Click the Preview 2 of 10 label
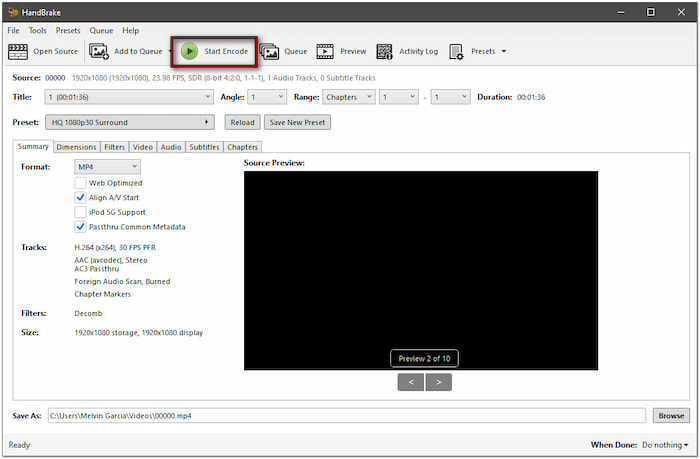700x459 pixels. [x=424, y=359]
